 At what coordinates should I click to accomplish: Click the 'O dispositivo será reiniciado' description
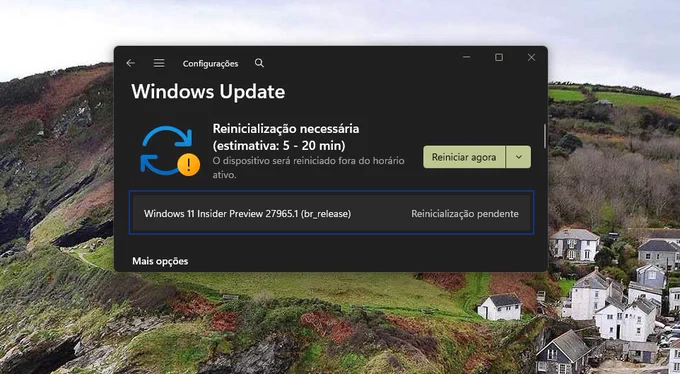point(308,167)
